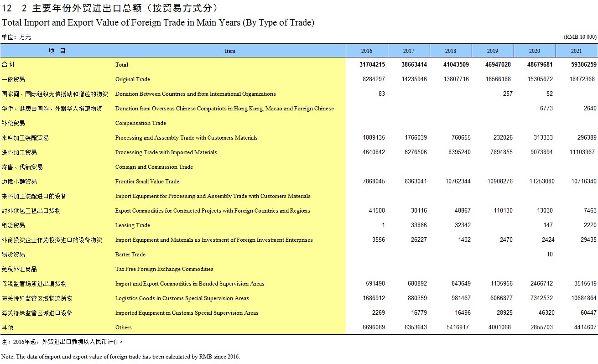Click the value 3515519 for 2021
Viewport: 598px width, 364px height.
(585, 284)
